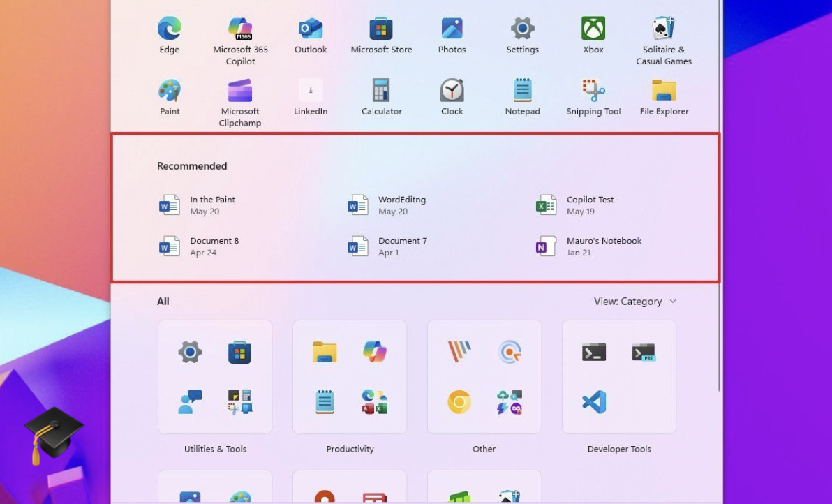Open the Copilot Test Excel file
The height and width of the screenshot is (504, 832).
[x=574, y=205]
